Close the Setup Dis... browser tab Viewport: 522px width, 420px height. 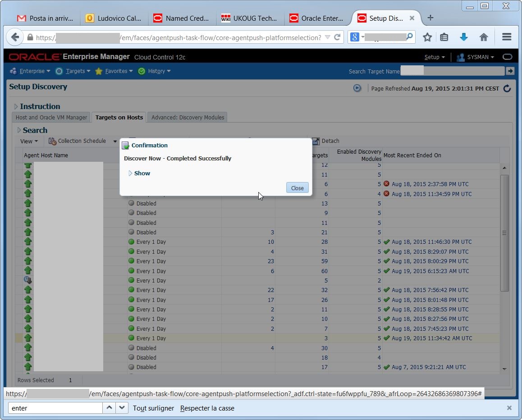pos(412,18)
